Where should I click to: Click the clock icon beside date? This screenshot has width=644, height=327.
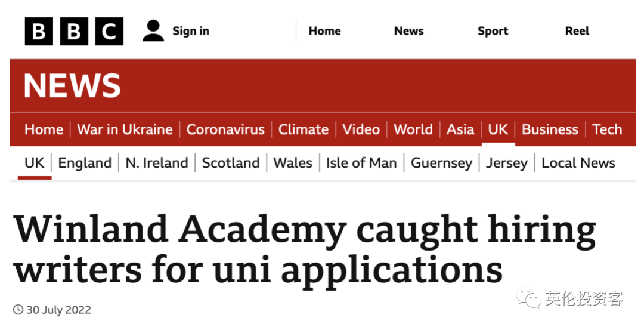(18, 310)
